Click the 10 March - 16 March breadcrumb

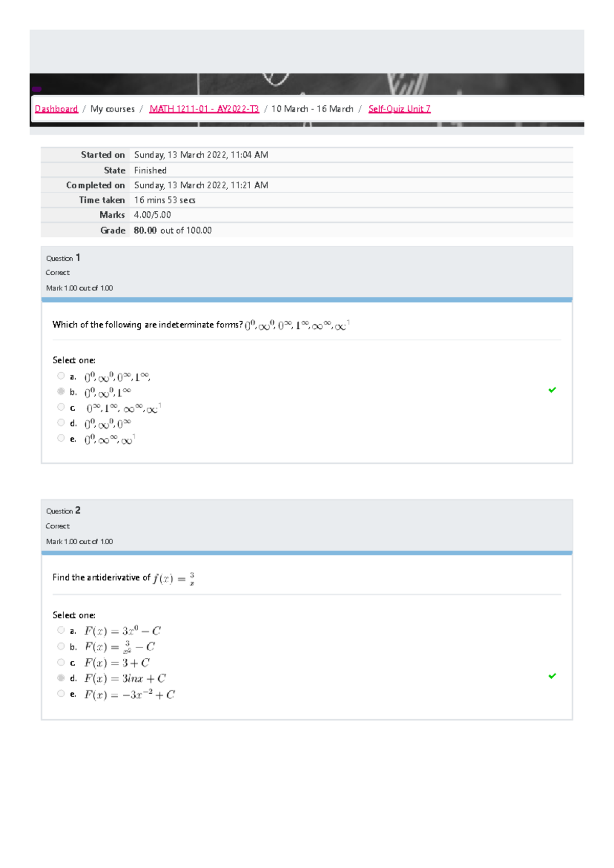pyautogui.click(x=312, y=109)
